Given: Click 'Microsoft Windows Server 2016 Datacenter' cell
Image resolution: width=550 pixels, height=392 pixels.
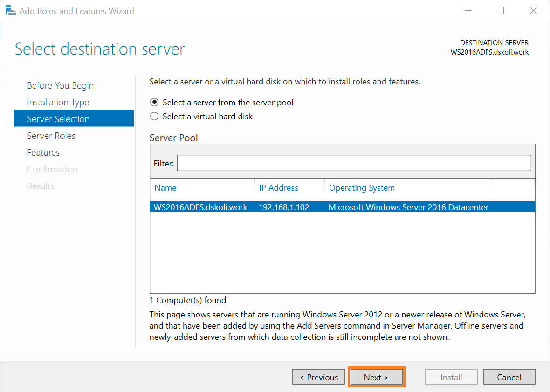Looking at the screenshot, I should [x=408, y=207].
